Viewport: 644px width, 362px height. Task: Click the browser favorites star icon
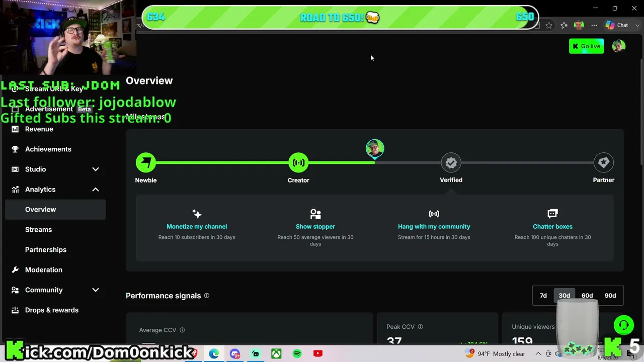[x=549, y=25]
